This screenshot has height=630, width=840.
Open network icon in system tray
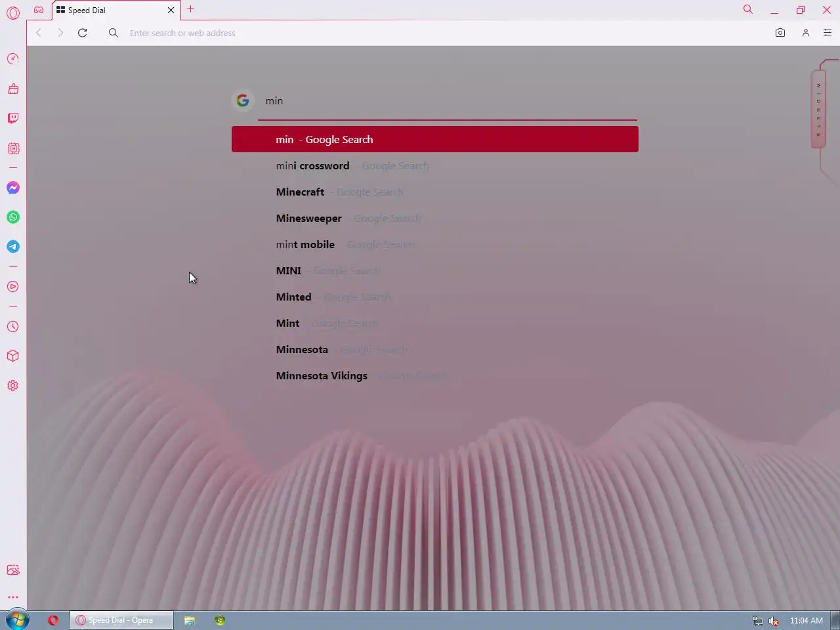coord(757,621)
